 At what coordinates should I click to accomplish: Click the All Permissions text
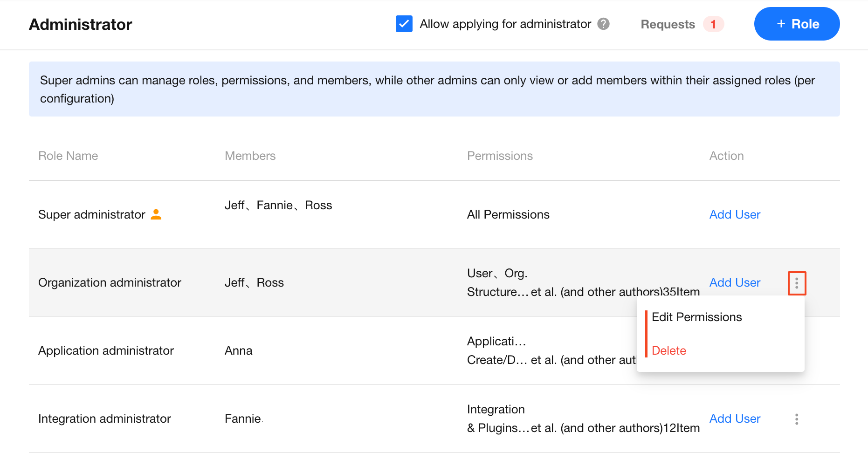point(508,214)
